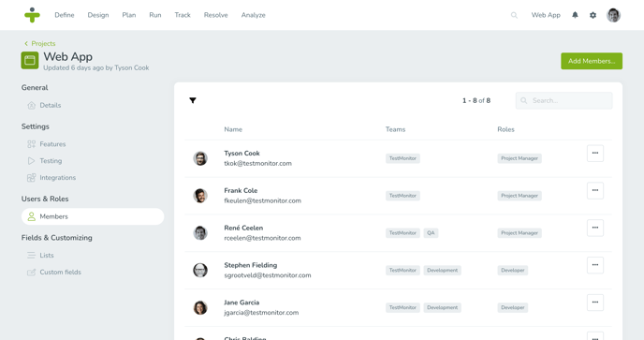Click Stephen Fielding's Development team tag
This screenshot has height=340, width=644.
pyautogui.click(x=442, y=270)
